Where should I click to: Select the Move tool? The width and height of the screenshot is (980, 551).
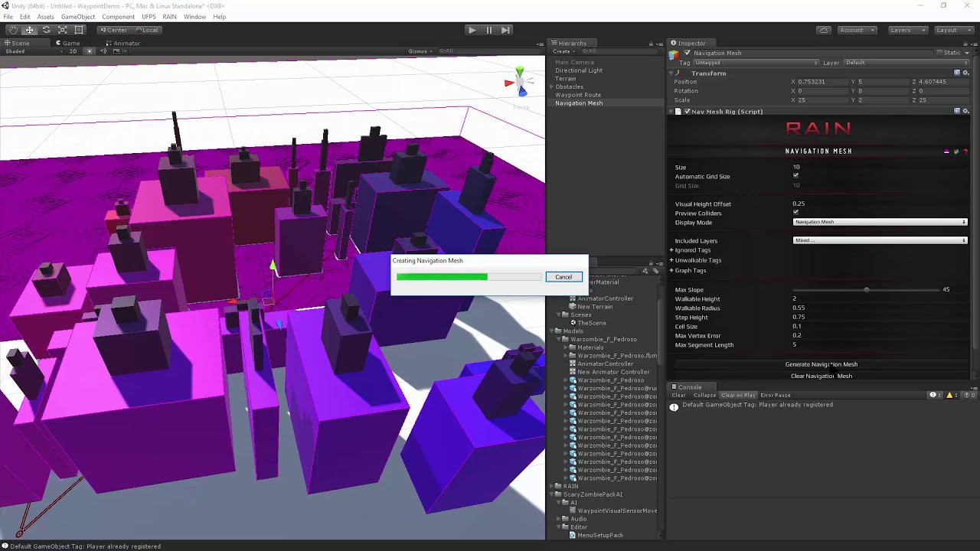click(x=29, y=30)
